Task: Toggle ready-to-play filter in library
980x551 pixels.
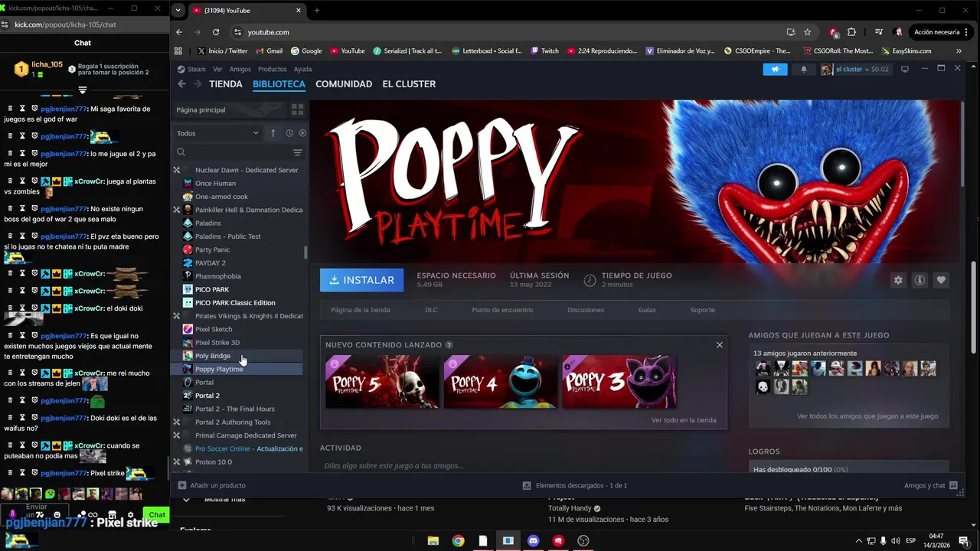Action: point(302,133)
